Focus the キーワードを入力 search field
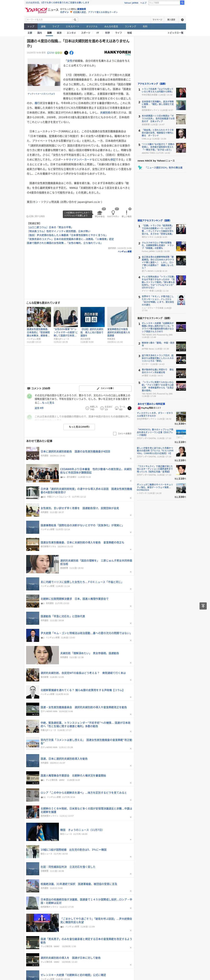Screen dimensions: 210x980 coord(49,20)
